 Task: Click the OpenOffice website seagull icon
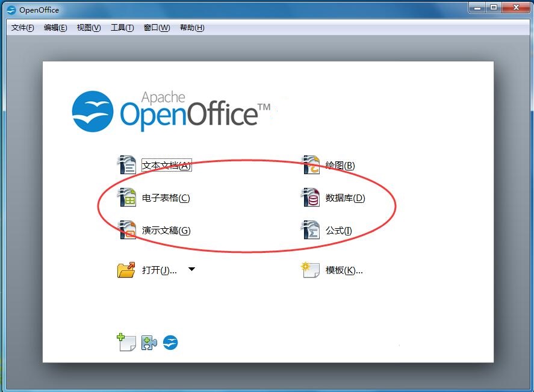[170, 343]
